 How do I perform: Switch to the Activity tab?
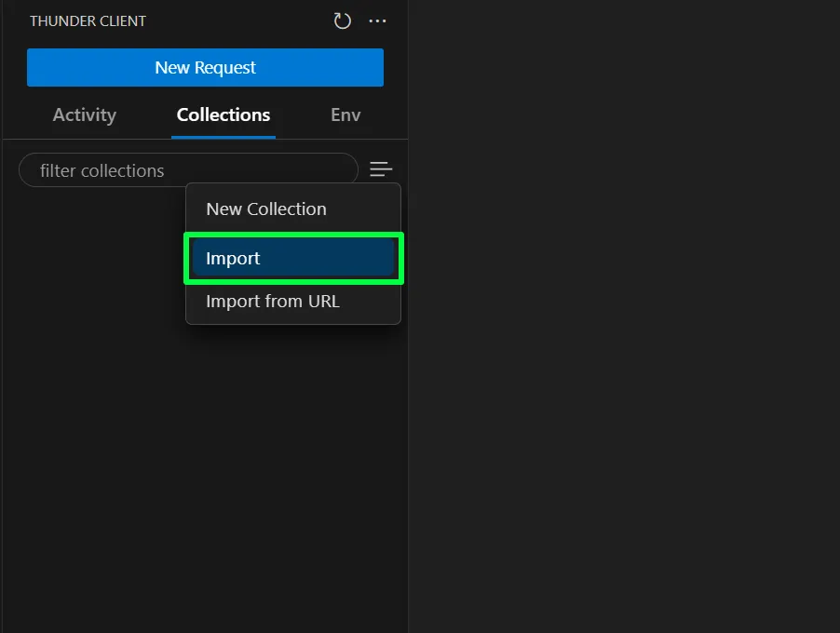(85, 114)
